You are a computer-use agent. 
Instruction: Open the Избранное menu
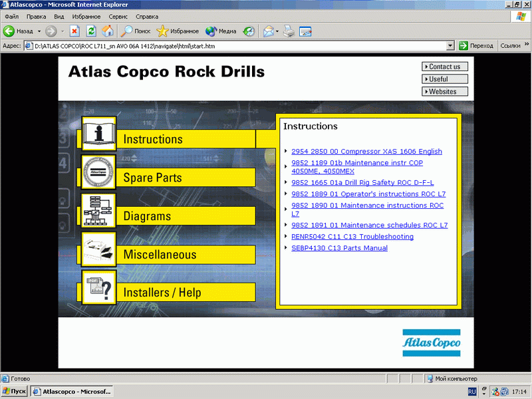coord(85,16)
